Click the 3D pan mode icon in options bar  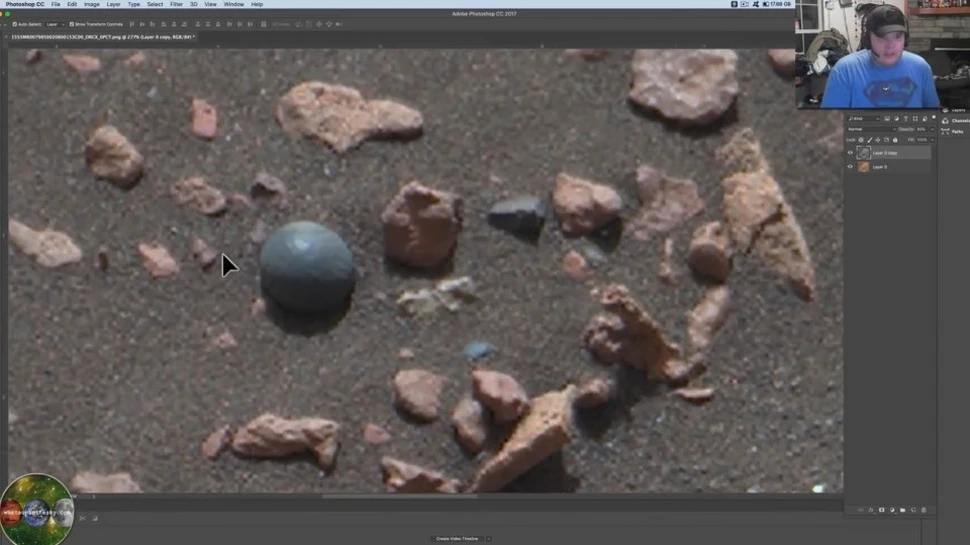click(x=319, y=24)
